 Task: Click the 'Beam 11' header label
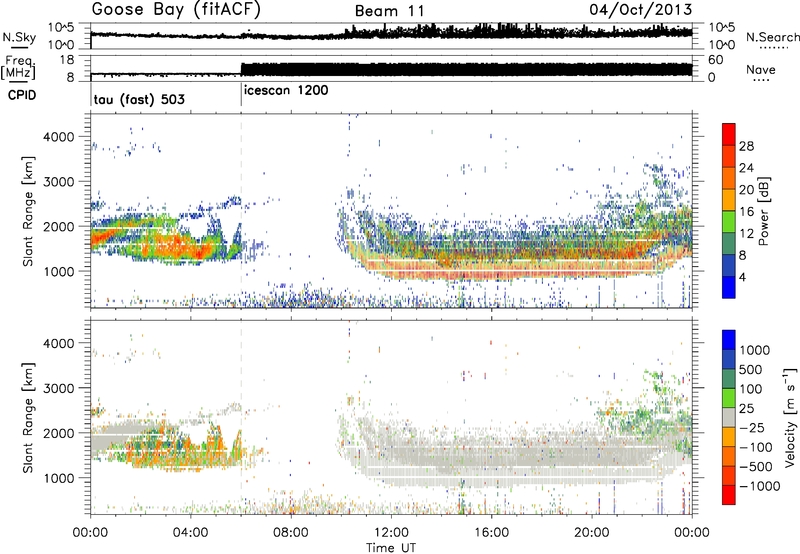(x=390, y=11)
